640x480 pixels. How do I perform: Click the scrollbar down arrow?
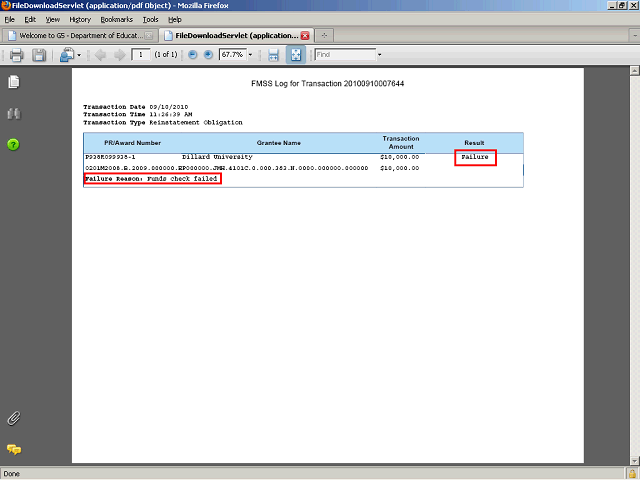coord(635,460)
